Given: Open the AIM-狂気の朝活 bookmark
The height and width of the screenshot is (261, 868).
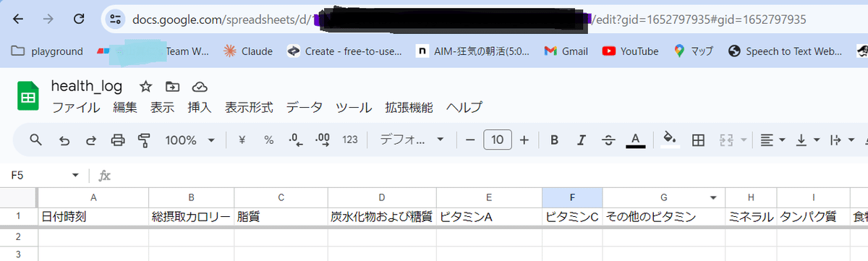Looking at the screenshot, I should [473, 51].
